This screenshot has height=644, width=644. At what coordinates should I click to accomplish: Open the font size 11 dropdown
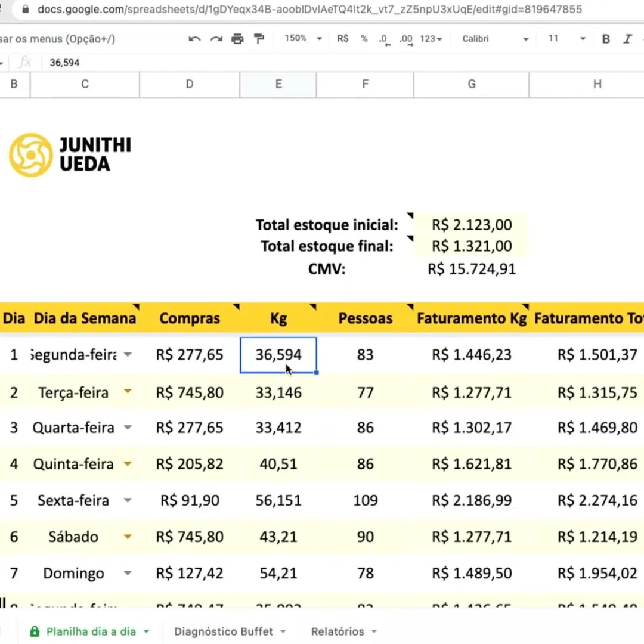click(x=567, y=39)
